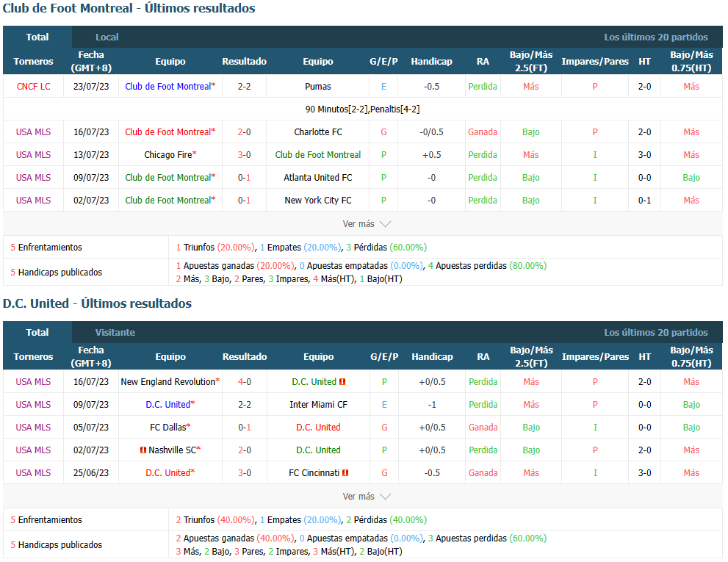Click the 'Handicap' header in the D.C. United table
This screenshot has width=728, height=562.
click(432, 357)
